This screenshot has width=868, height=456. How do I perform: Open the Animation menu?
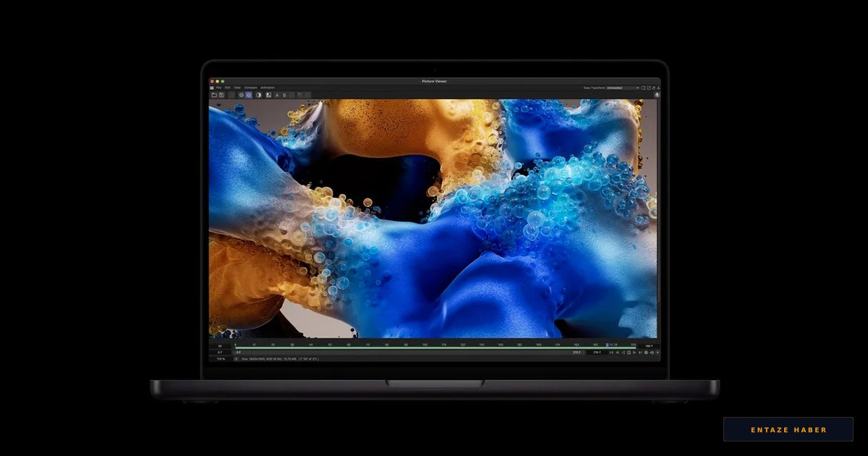point(268,88)
